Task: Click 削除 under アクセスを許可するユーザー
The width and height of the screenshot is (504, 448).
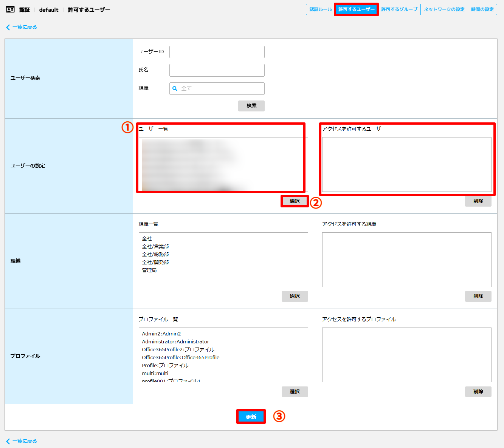Action: [x=478, y=201]
